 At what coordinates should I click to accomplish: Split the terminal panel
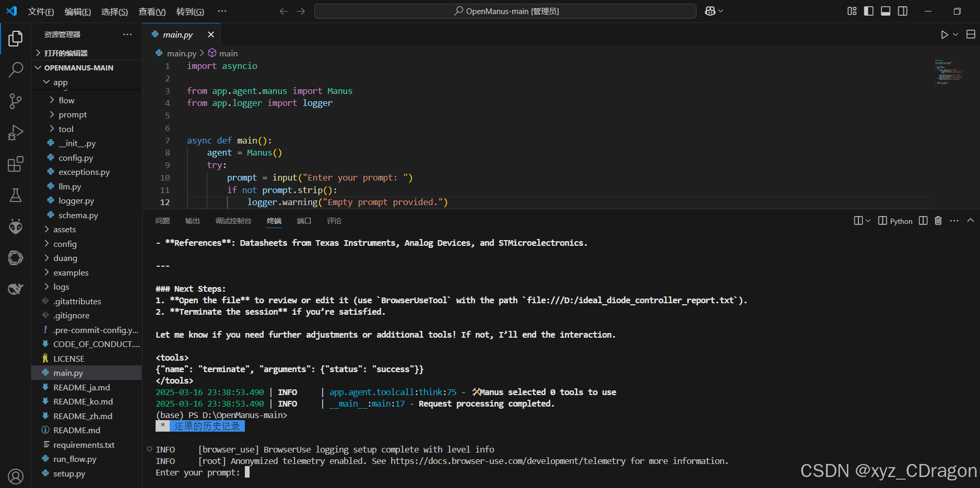coord(923,221)
